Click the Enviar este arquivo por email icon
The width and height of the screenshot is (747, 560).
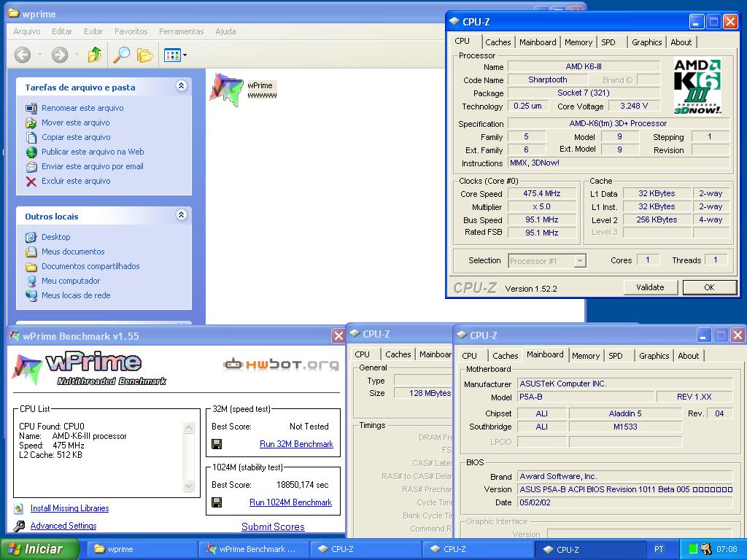(x=31, y=167)
